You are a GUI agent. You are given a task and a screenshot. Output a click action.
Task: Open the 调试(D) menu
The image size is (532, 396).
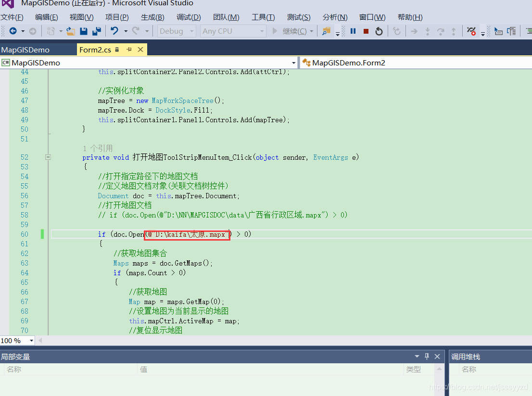189,17
